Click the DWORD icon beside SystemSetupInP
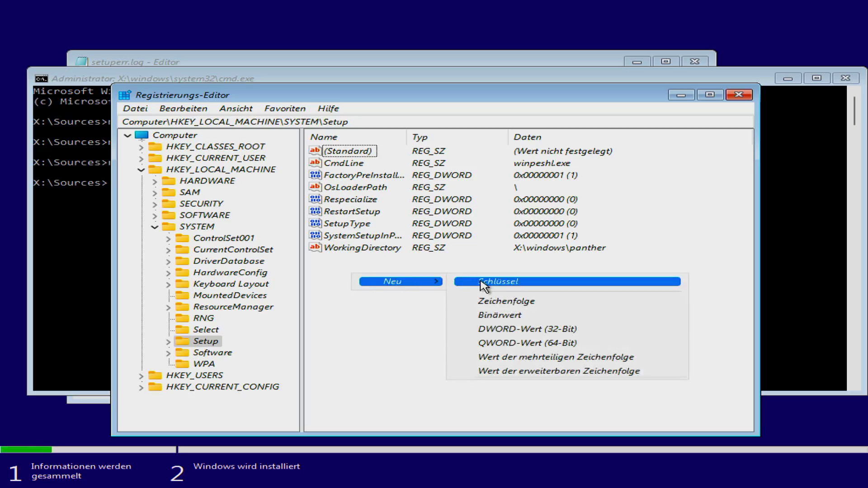 [x=315, y=235]
